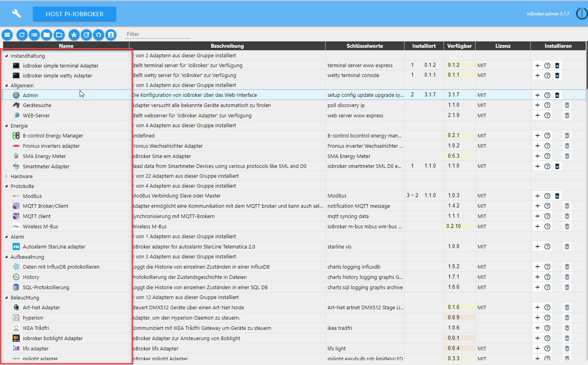Delete the ModBus adapter
This screenshot has height=365, width=588.
(x=557, y=196)
